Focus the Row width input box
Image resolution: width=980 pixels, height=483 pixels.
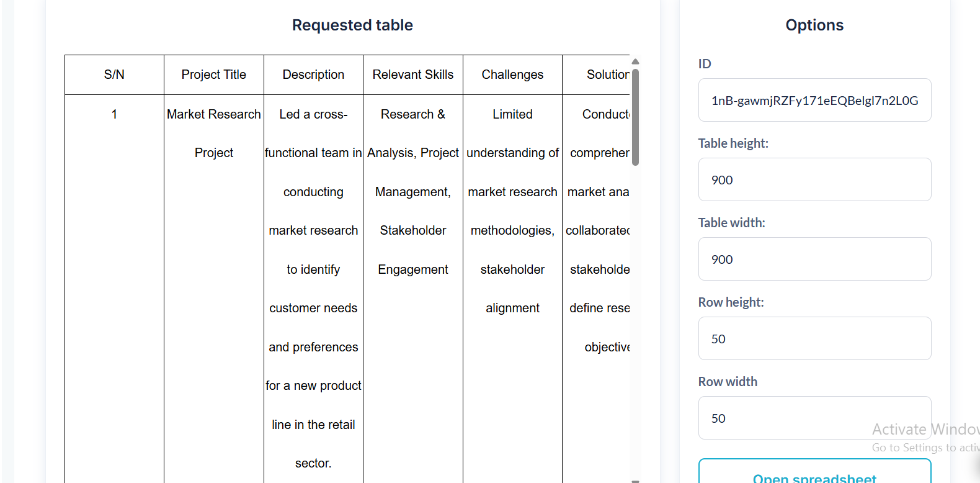click(814, 418)
